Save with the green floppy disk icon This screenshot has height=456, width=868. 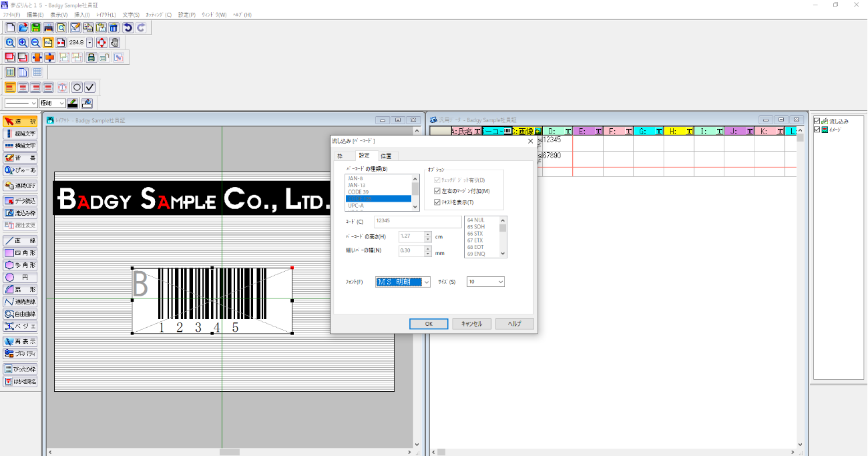coord(35,27)
